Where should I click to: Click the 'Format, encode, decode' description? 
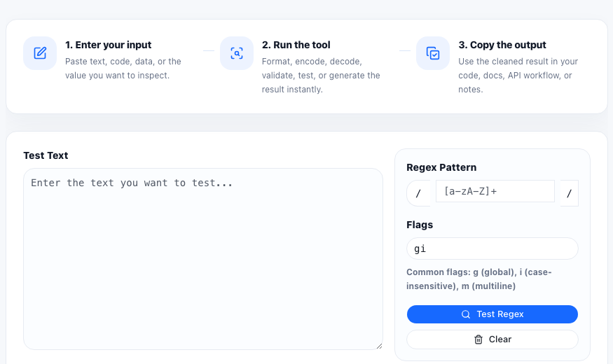321,76
